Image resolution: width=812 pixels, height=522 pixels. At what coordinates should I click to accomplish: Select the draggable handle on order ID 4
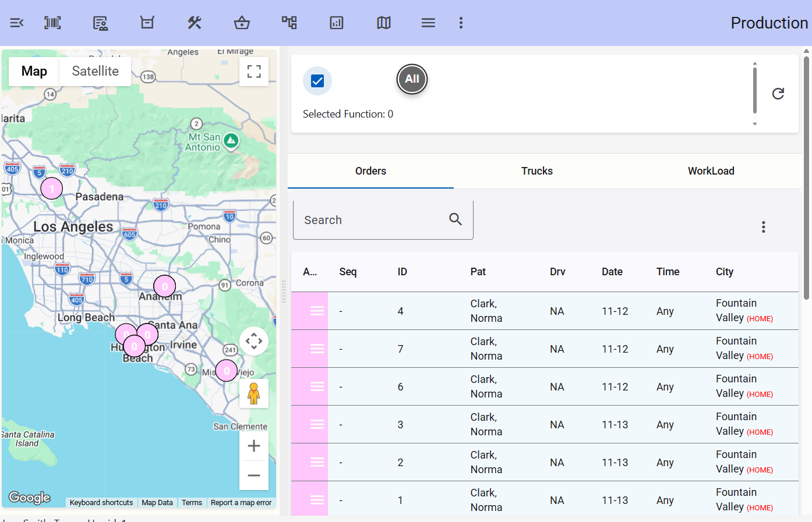point(317,311)
